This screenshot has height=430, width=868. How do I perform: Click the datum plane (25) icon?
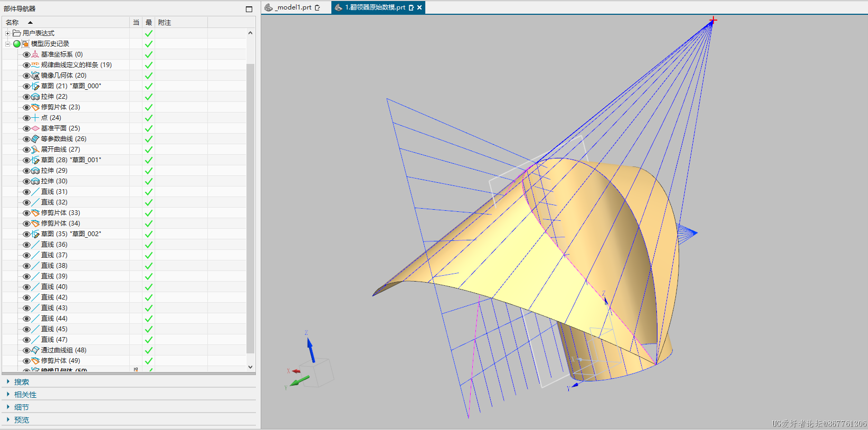[35, 128]
